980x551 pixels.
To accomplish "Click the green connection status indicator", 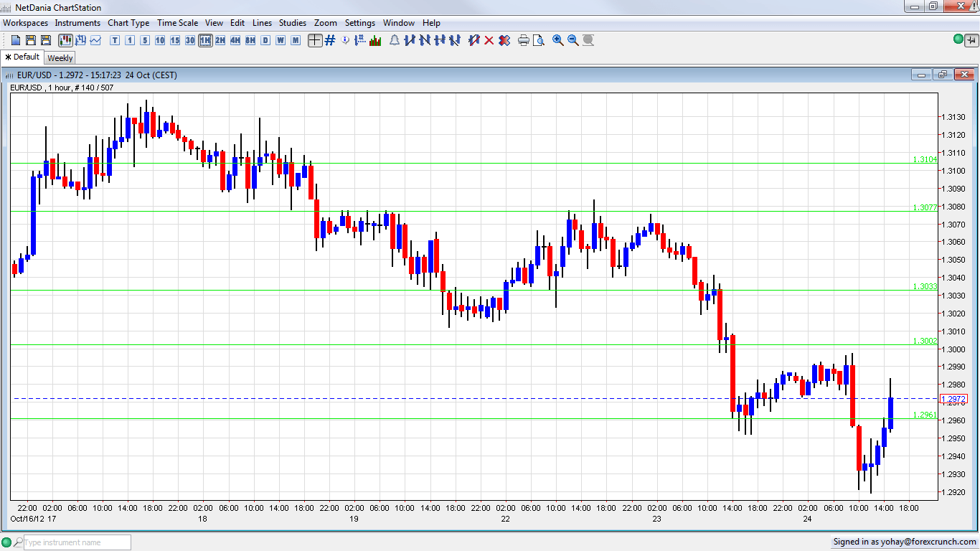I will pyautogui.click(x=958, y=39).
